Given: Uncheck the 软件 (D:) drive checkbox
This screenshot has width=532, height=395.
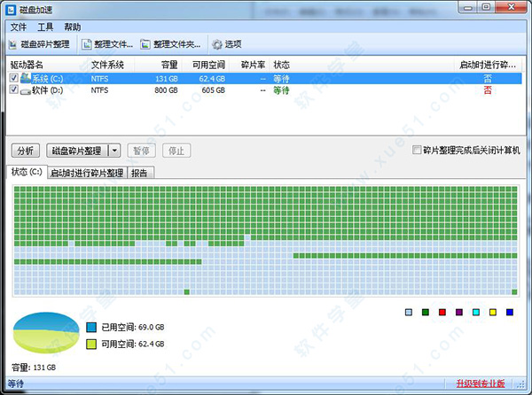Looking at the screenshot, I should coord(13,89).
